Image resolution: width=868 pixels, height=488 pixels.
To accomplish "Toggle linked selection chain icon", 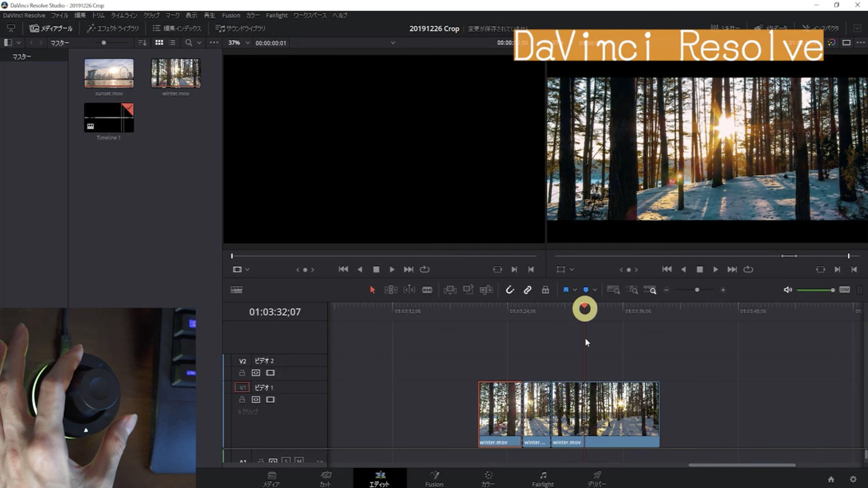I will [x=528, y=290].
